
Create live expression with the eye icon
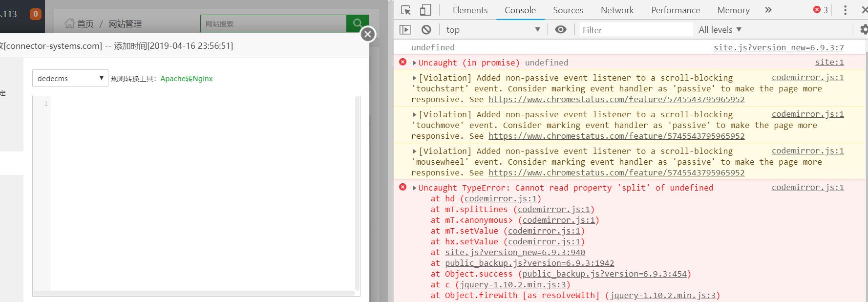(x=561, y=30)
